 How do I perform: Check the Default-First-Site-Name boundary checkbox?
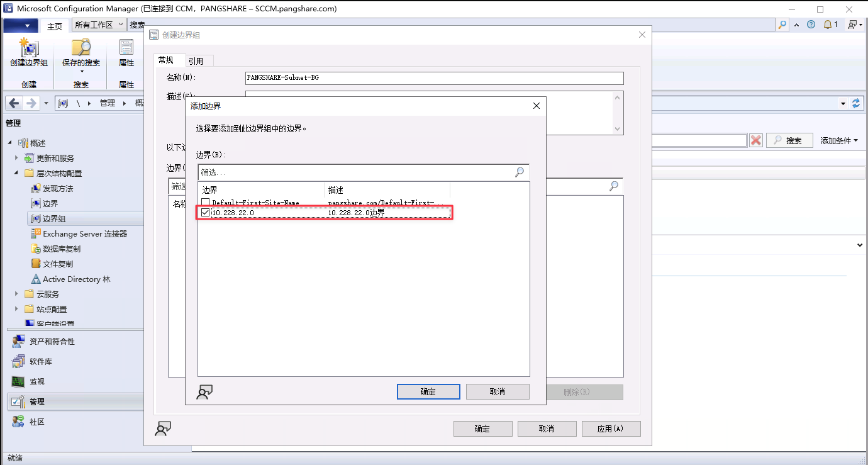tap(205, 203)
